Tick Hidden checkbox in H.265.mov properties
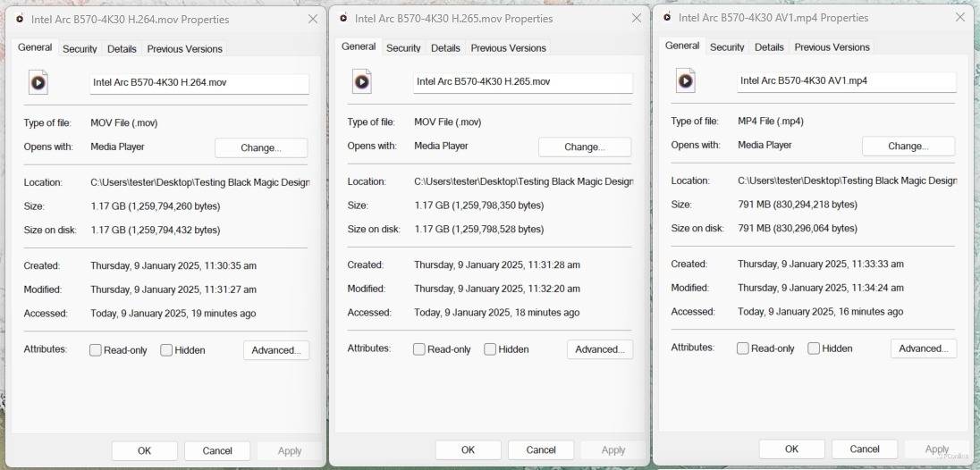980x470 pixels. click(490, 348)
